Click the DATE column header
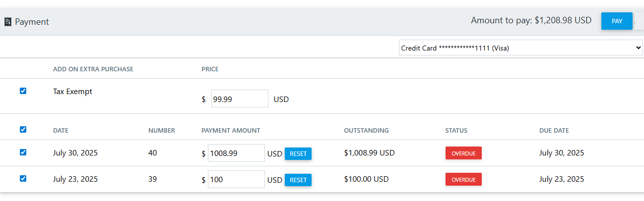 [x=61, y=131]
